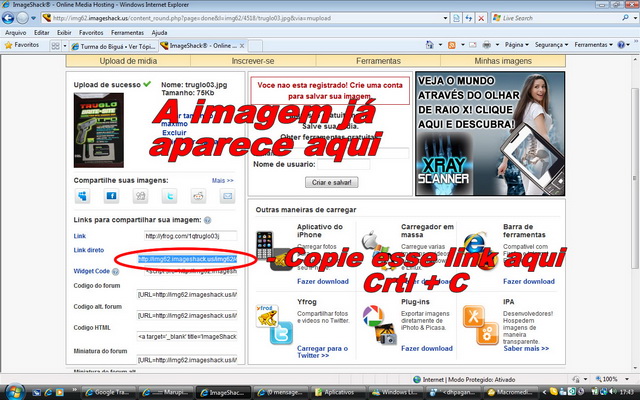Click the Widget Code help icon

(x=116, y=271)
